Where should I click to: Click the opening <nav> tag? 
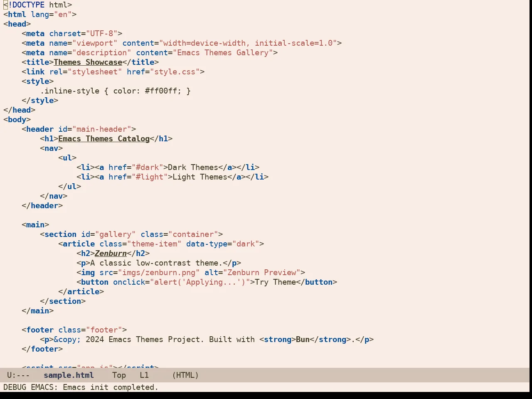pyautogui.click(x=52, y=148)
